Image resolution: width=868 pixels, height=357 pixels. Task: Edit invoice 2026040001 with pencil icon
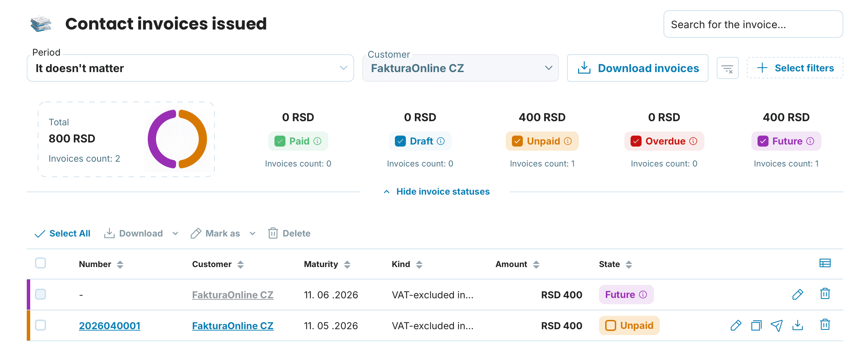coord(736,325)
